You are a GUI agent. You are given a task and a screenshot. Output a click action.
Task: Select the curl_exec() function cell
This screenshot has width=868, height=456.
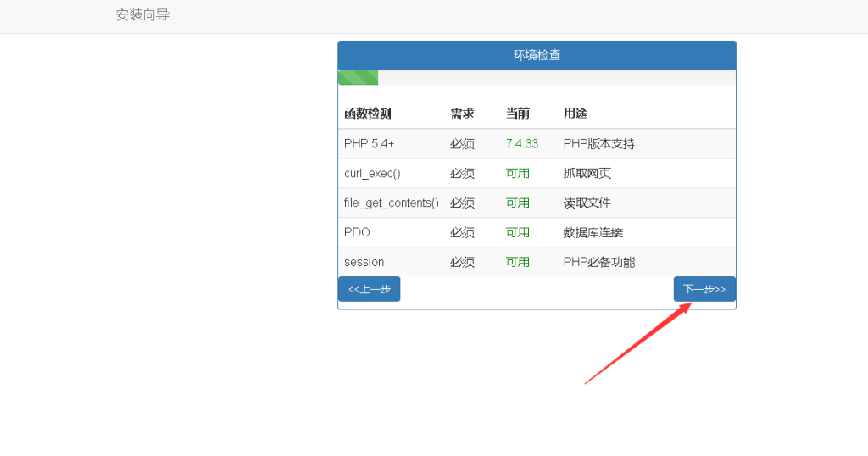[372, 174]
